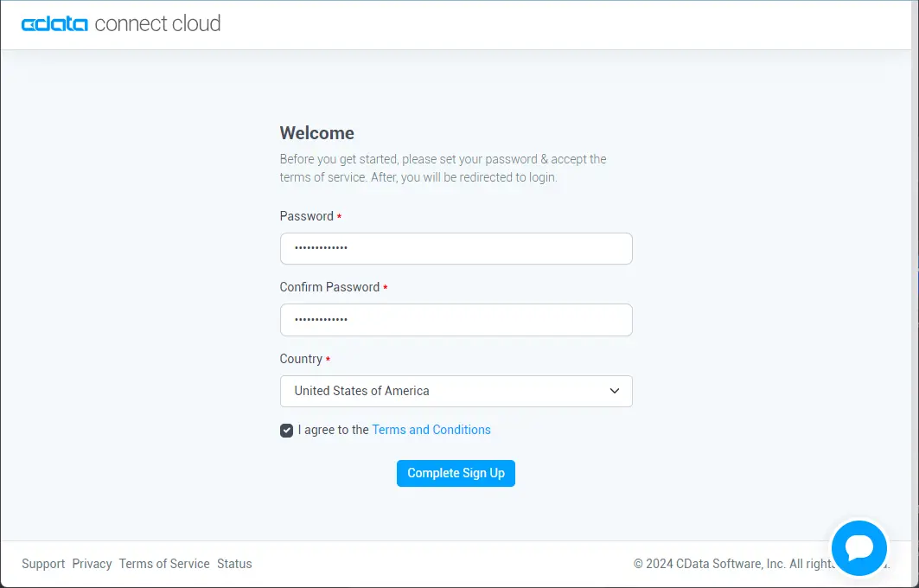The height and width of the screenshot is (588, 919).
Task: Open the Country selection box
Action: click(x=456, y=391)
